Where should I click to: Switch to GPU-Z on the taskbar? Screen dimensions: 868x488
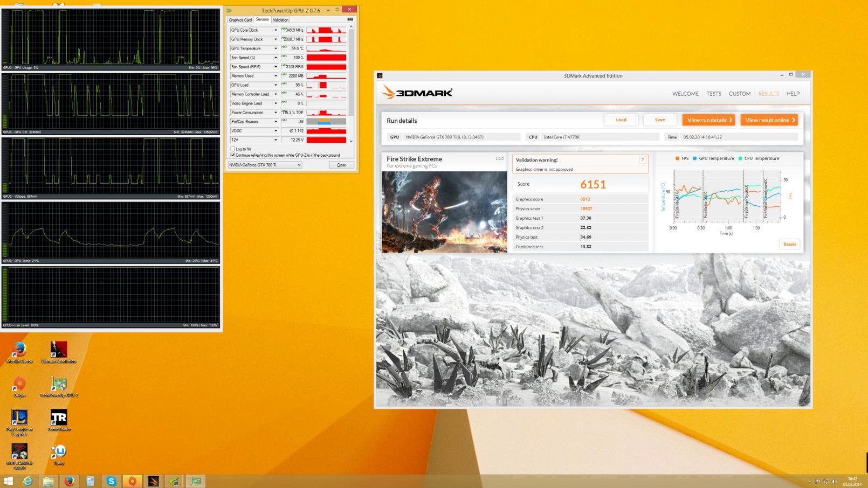coord(196,481)
